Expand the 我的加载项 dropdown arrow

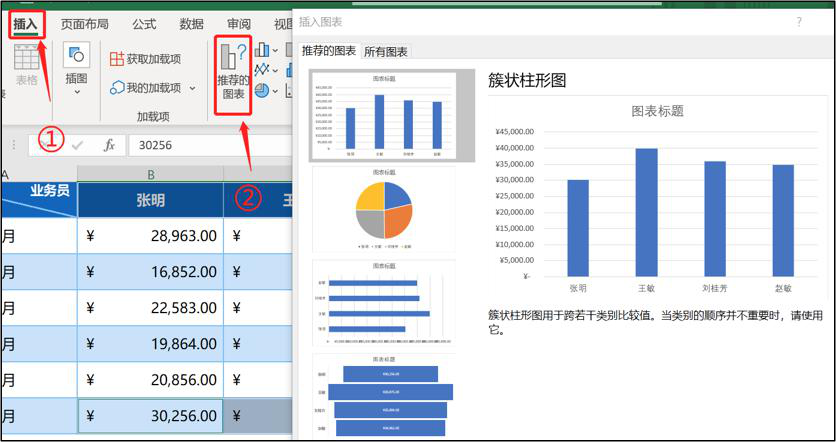(192, 89)
